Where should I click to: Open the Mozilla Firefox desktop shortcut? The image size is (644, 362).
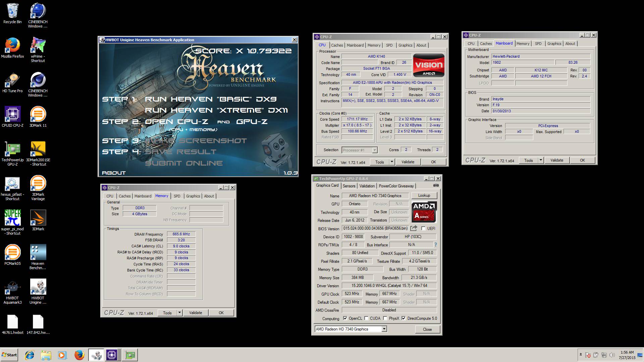pos(12,48)
